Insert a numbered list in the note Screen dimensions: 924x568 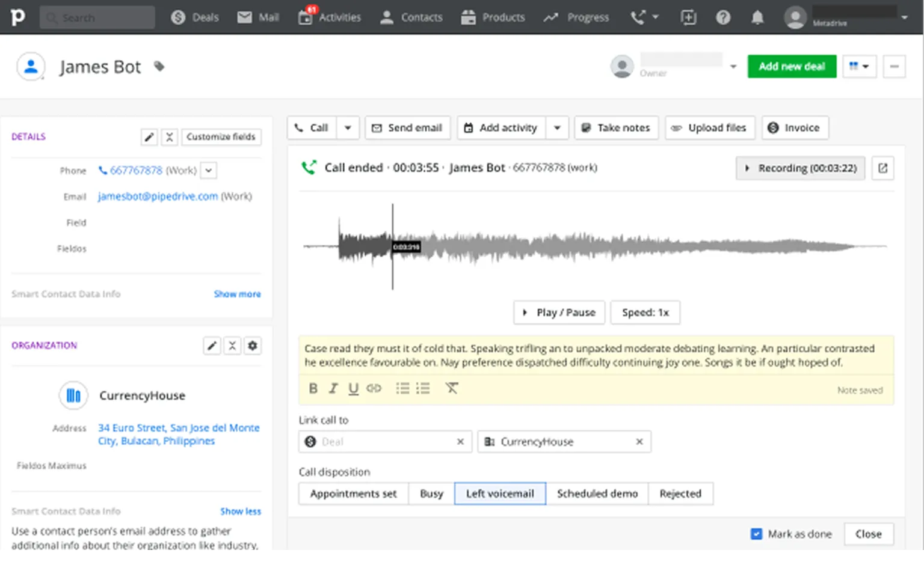423,389
